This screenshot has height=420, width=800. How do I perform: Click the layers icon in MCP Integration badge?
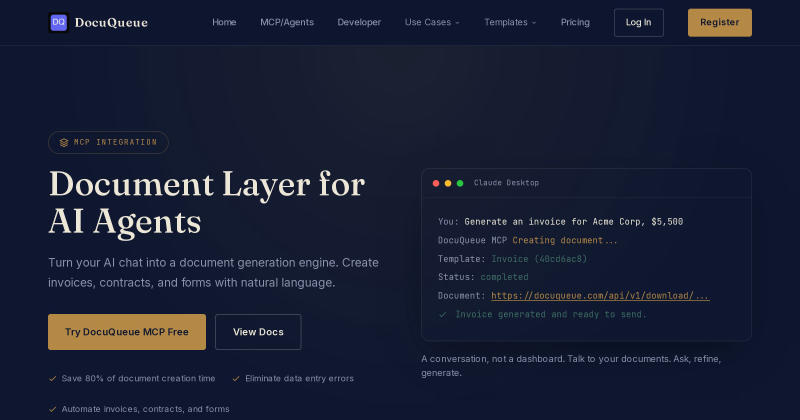[x=64, y=143]
